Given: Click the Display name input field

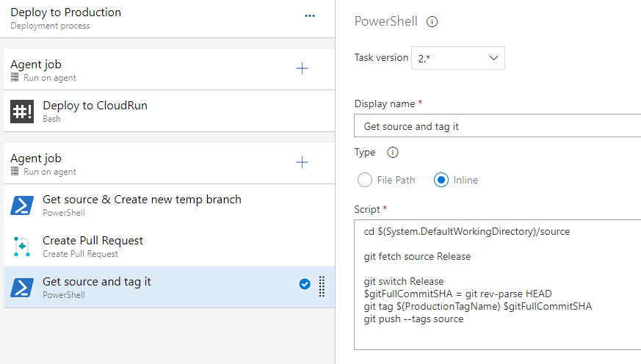Looking at the screenshot, I should click(498, 125).
